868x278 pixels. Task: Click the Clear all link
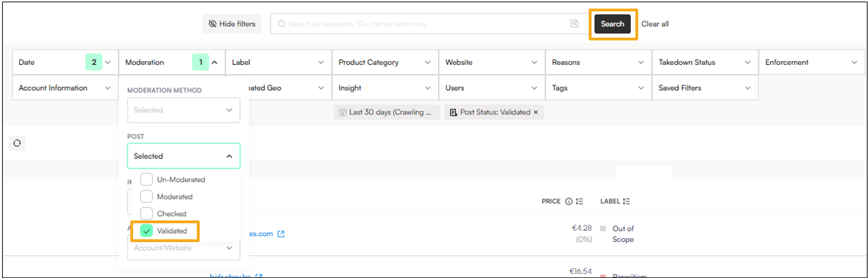(x=655, y=24)
